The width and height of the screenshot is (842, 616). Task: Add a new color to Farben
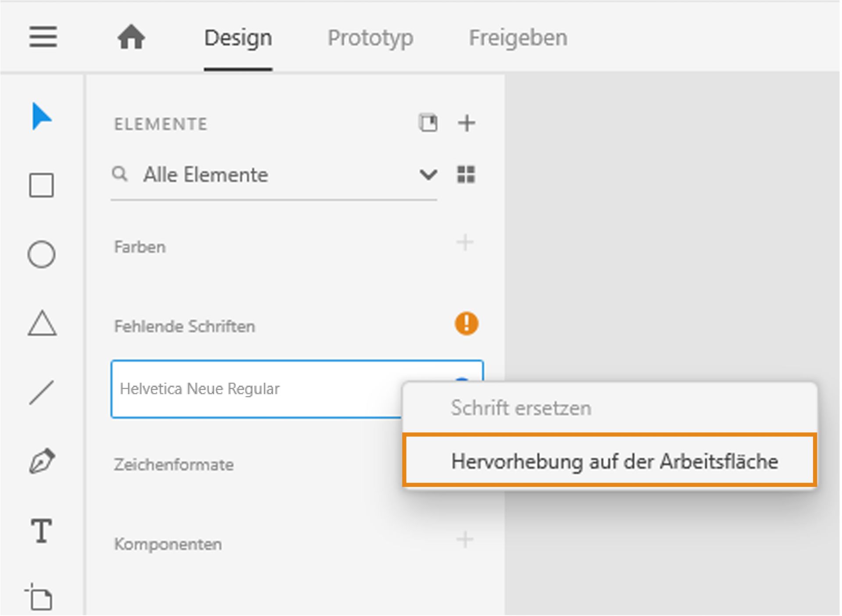[x=466, y=242]
